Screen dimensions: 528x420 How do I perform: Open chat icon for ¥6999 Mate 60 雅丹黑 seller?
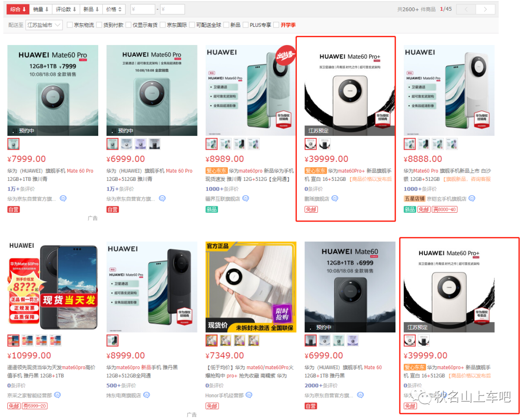point(360,395)
